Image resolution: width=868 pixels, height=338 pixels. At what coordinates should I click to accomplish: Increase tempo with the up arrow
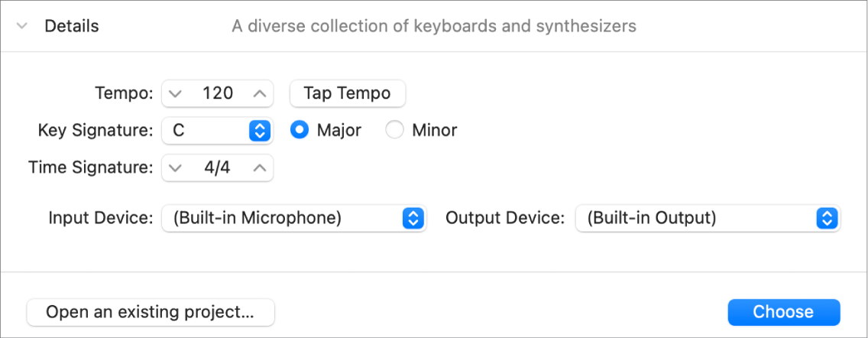260,93
